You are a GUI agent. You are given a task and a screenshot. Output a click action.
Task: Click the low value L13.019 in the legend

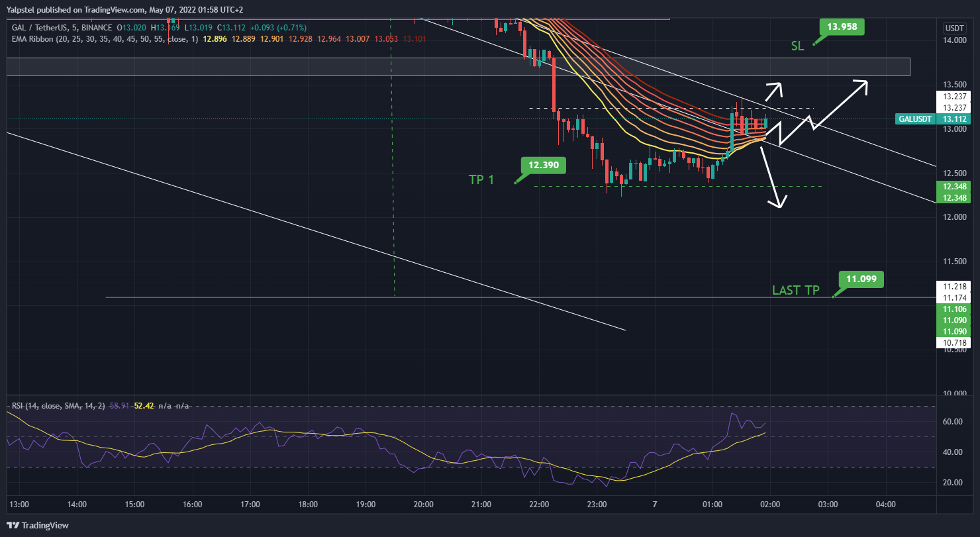pyautogui.click(x=199, y=28)
